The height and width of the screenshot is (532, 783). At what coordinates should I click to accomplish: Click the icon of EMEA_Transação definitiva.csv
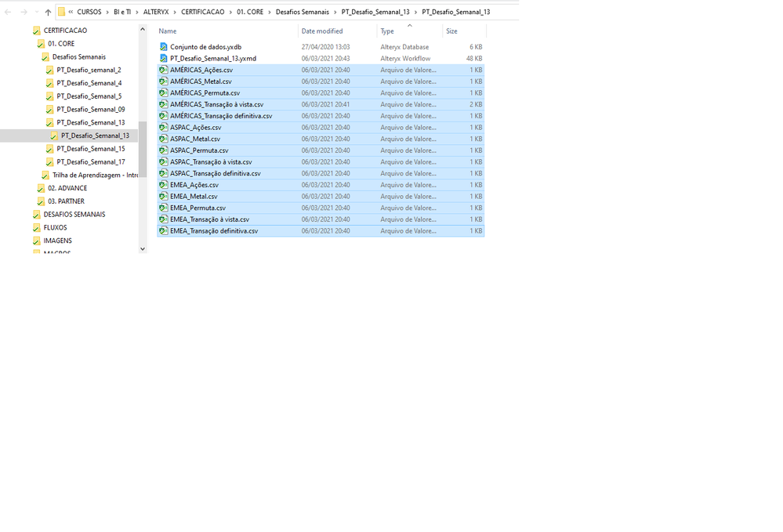click(x=163, y=231)
